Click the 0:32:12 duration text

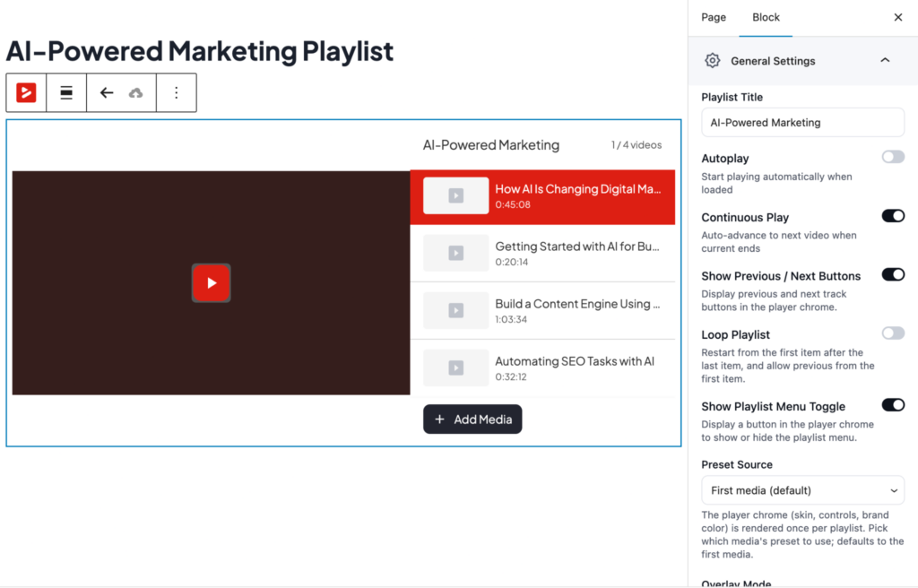pyautogui.click(x=511, y=377)
